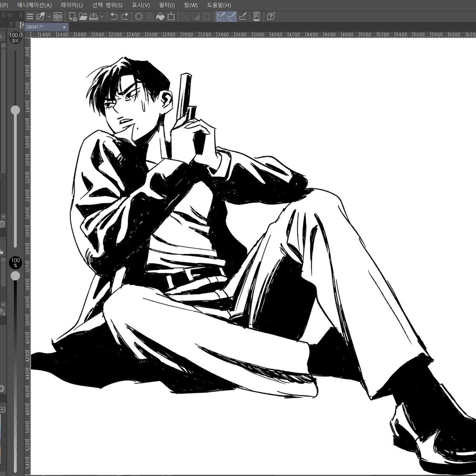Click the brush size slider handle
Screen dimensions: 476x476
[15, 110]
